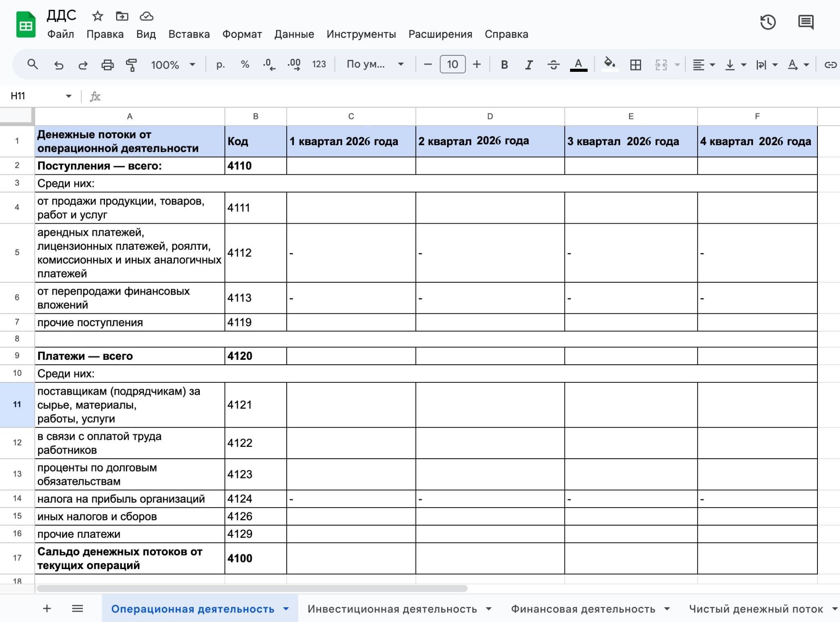This screenshot has width=840, height=622.
Task: Click the undo arrow icon
Action: coord(59,65)
